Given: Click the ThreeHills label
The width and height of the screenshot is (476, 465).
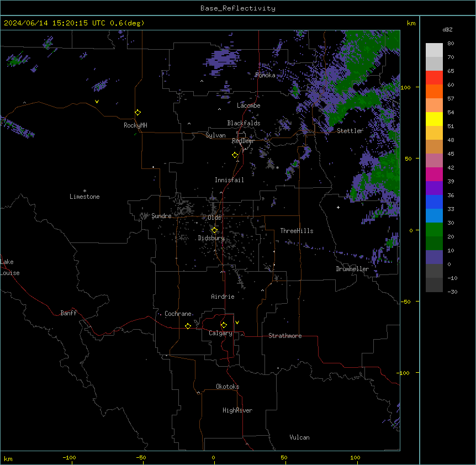Looking at the screenshot, I should [x=297, y=231].
